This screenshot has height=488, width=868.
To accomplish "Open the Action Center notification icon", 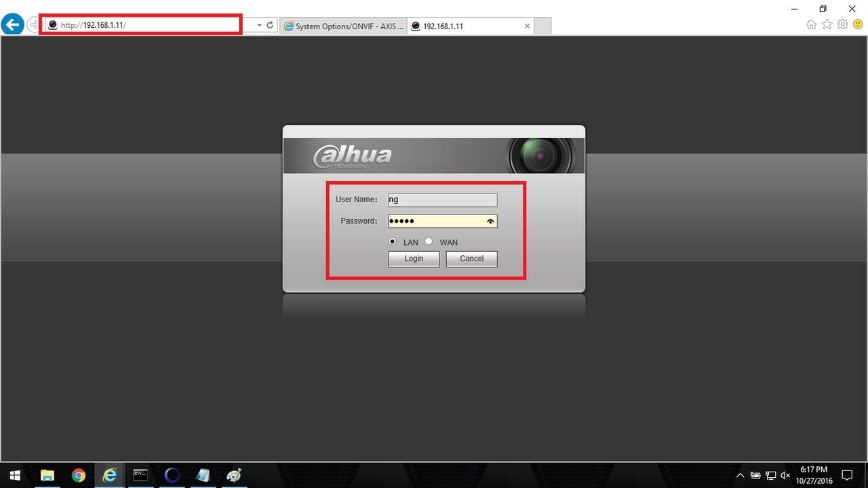I will coord(847,475).
